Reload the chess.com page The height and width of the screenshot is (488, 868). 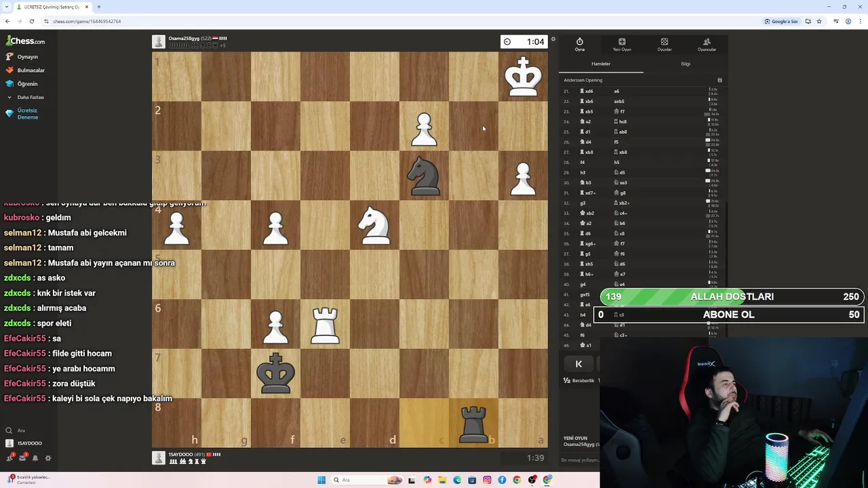[31, 21]
